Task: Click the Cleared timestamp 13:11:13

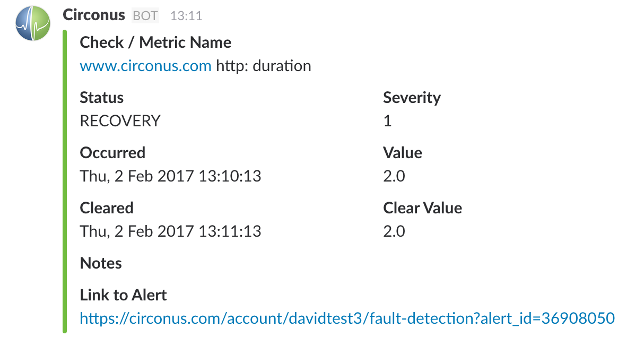Action: tap(170, 231)
